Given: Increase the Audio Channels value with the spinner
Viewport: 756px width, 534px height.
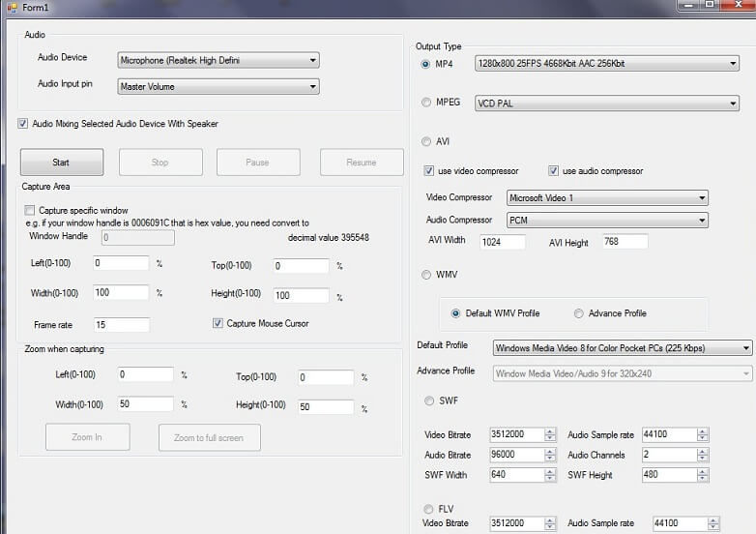Looking at the screenshot, I should click(x=703, y=452).
